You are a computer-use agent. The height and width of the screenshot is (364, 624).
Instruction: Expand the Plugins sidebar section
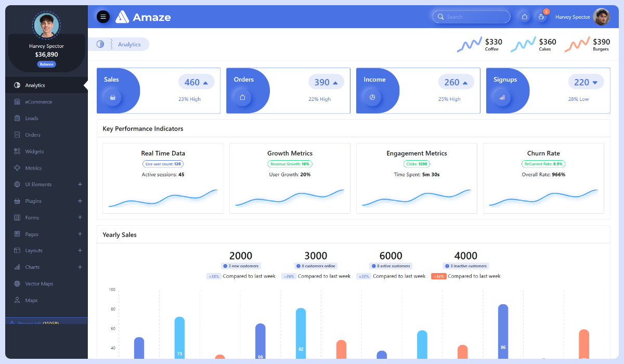coord(80,201)
